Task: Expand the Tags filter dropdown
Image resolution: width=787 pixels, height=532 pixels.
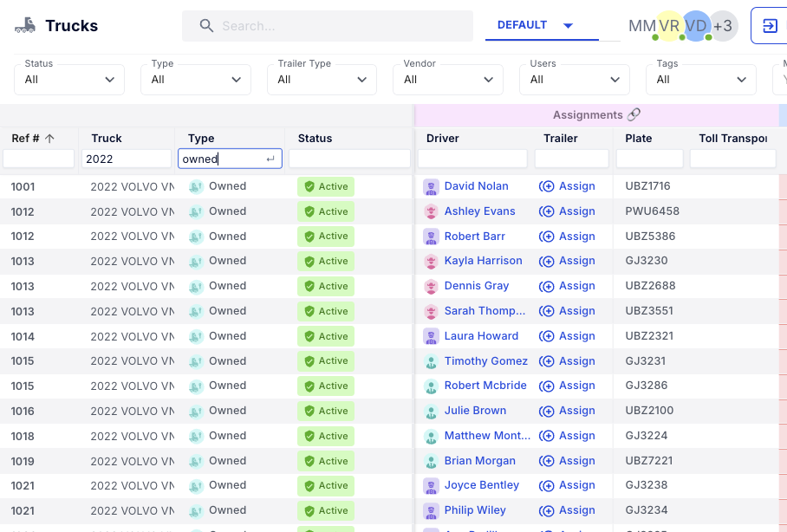Action: [700, 80]
